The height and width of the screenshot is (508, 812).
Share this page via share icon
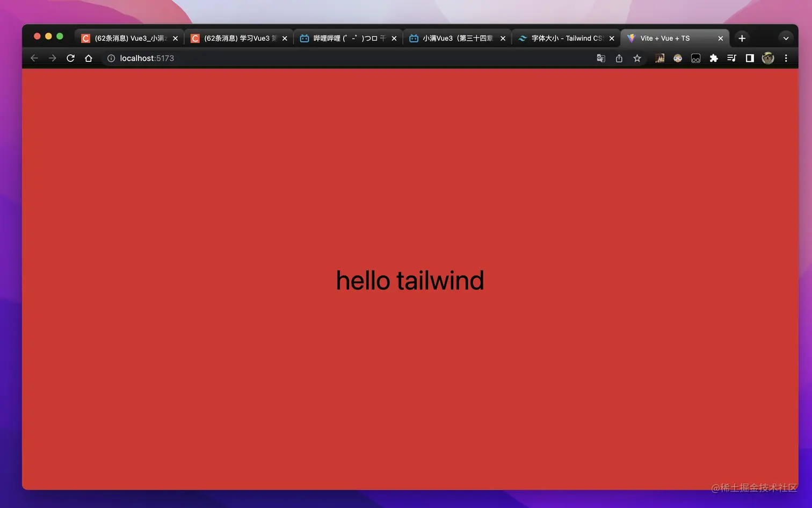[619, 58]
